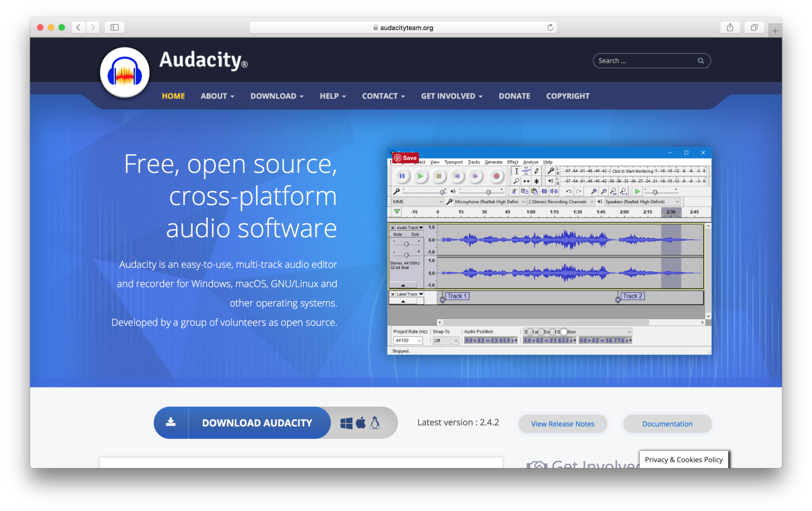Screen dimensions: 812x511
Task: Click the Documentation button
Action: pyautogui.click(x=667, y=424)
